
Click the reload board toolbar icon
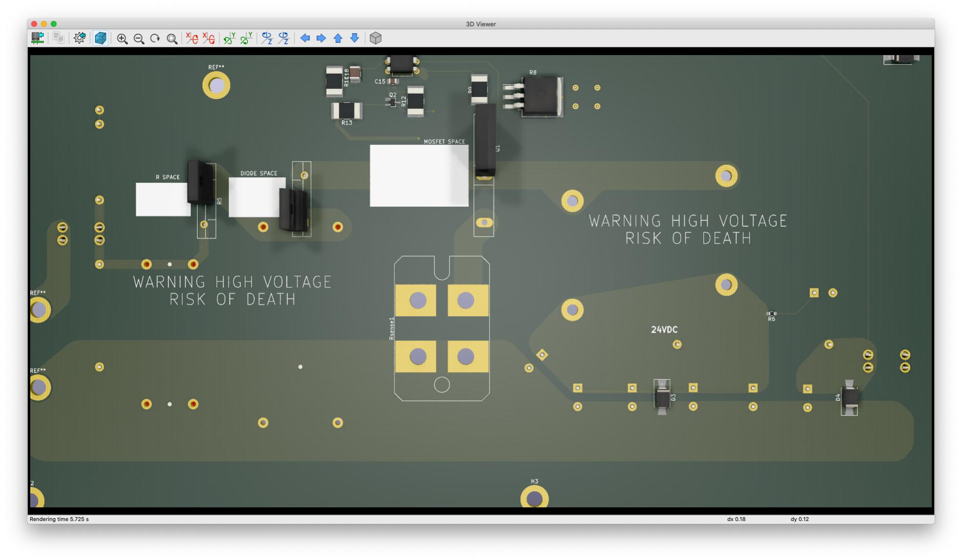pyautogui.click(x=38, y=38)
